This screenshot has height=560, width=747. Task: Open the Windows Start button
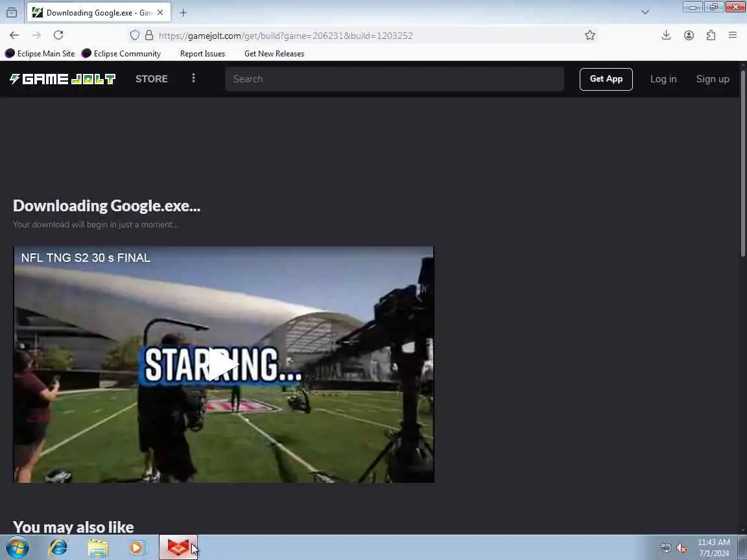(x=17, y=548)
